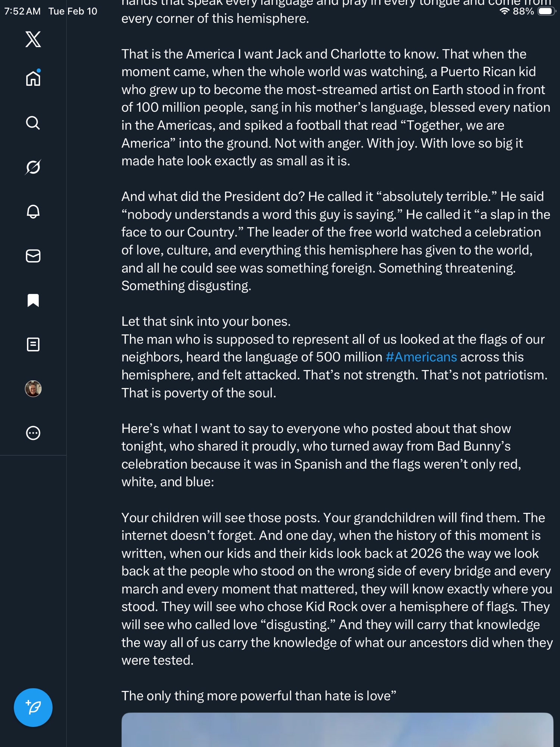
Task: Open the attached image below the post
Action: click(337, 730)
